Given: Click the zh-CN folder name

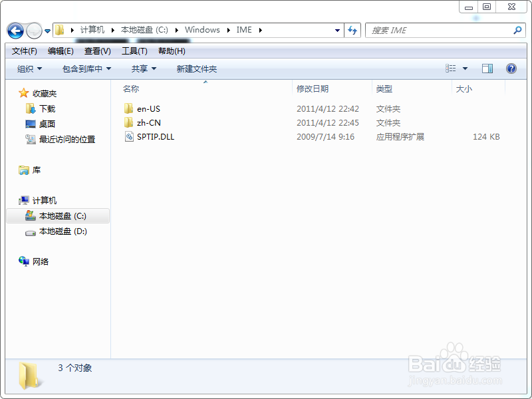Looking at the screenshot, I should pos(148,123).
